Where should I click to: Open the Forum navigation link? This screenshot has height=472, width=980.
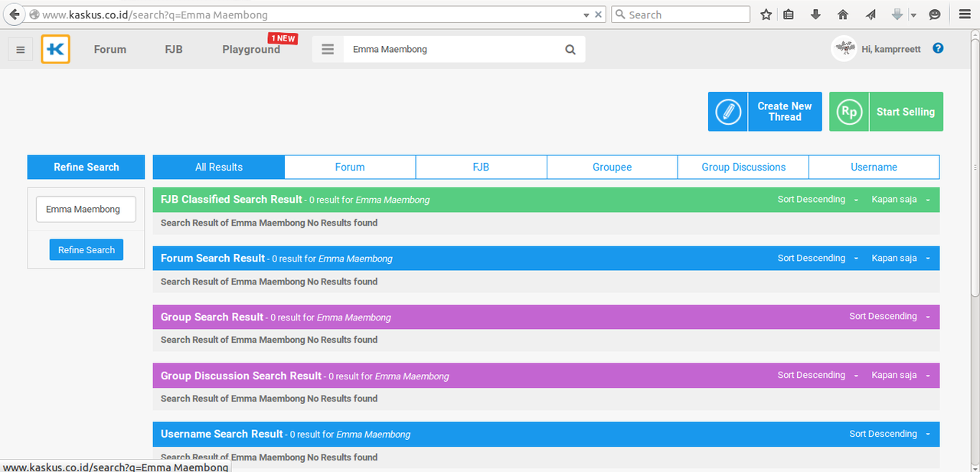[x=110, y=49]
